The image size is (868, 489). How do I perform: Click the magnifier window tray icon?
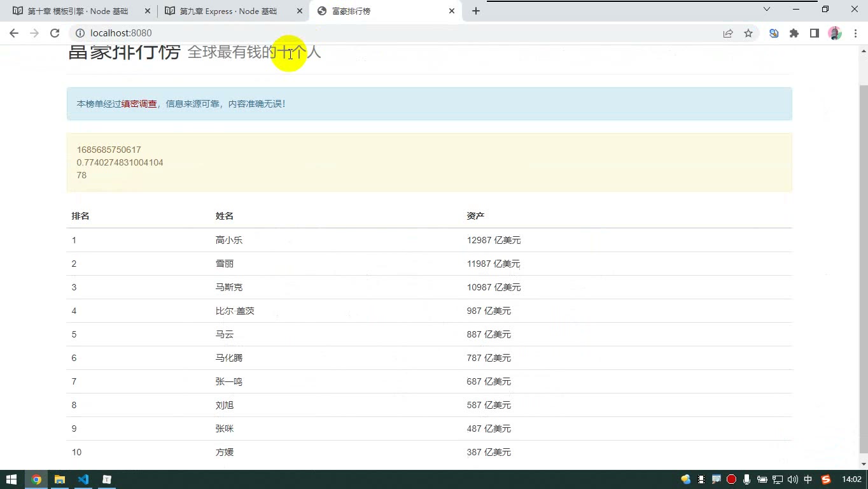717,479
